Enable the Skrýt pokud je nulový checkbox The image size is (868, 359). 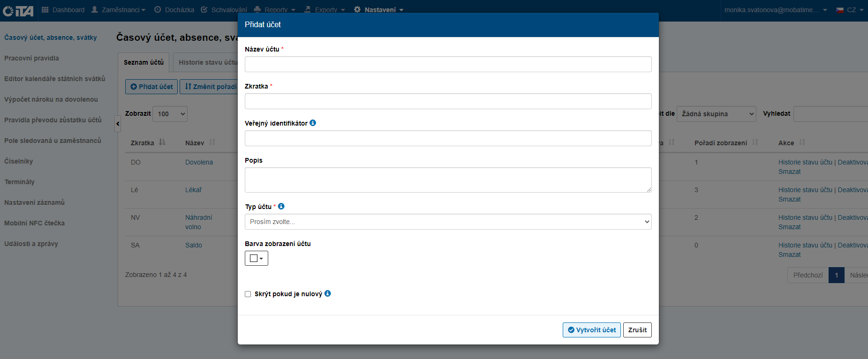click(248, 294)
